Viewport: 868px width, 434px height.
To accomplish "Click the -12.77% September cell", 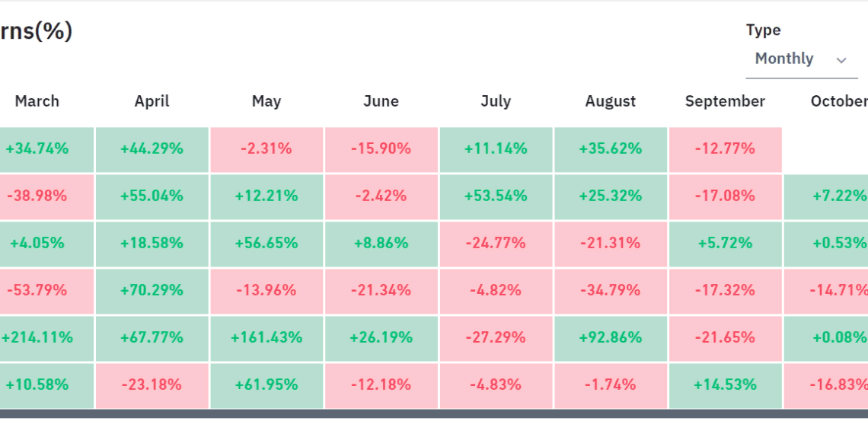I will 724,148.
